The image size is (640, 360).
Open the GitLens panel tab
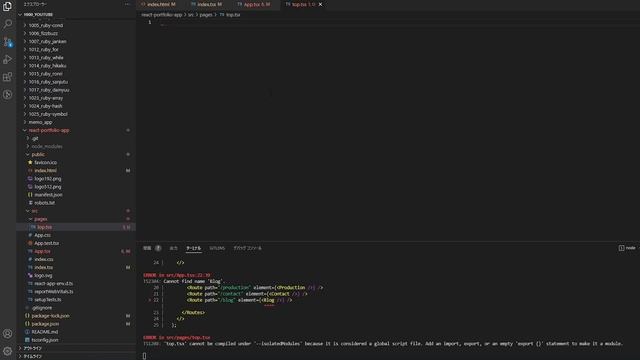click(x=217, y=248)
